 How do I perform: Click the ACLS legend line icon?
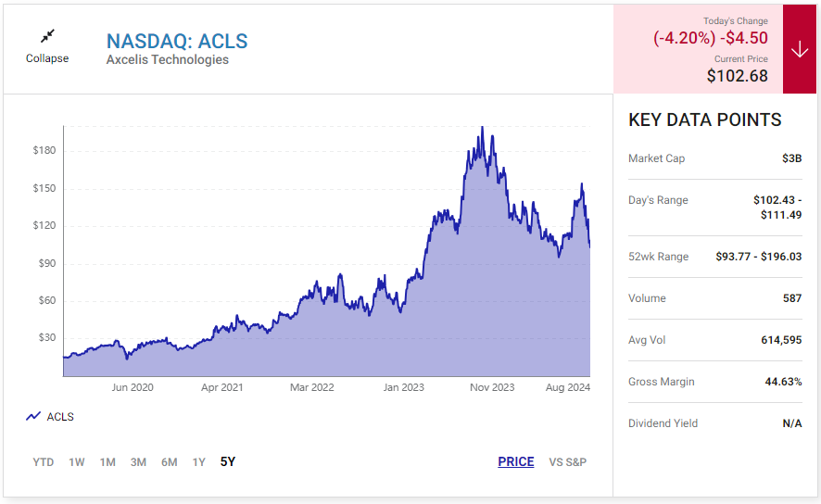pos(33,417)
